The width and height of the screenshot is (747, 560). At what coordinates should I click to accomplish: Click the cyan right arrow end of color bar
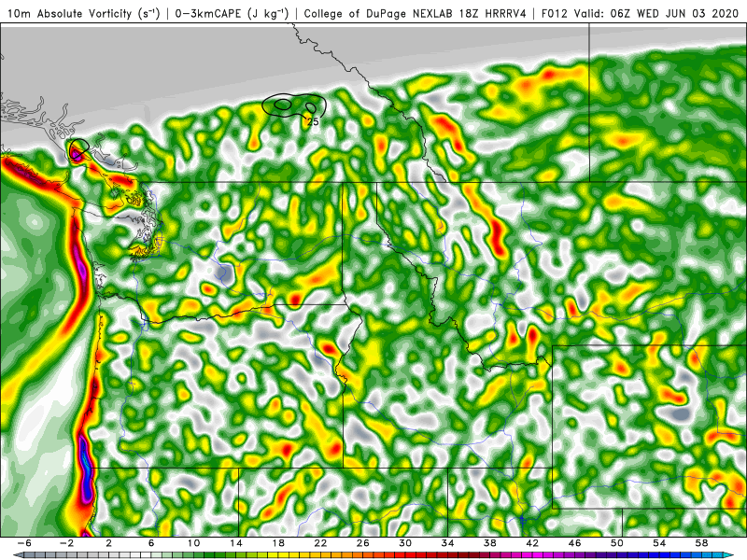pyautogui.click(x=728, y=555)
